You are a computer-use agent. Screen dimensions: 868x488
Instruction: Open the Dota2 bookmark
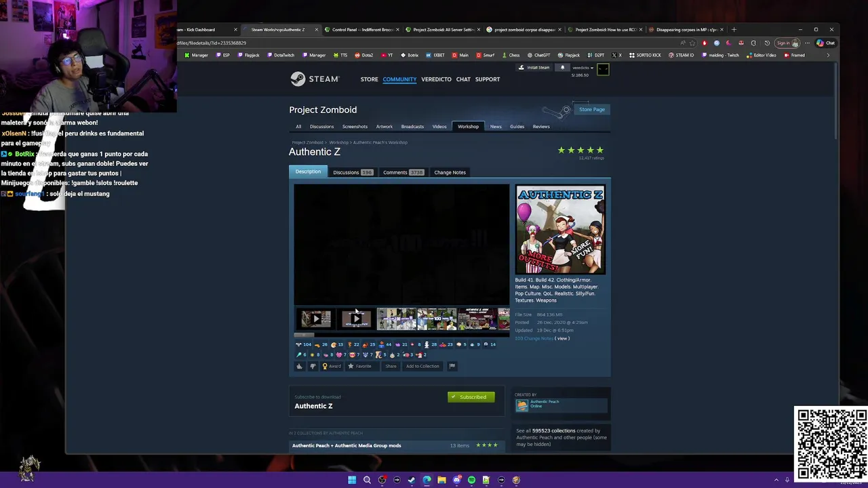(x=363, y=55)
